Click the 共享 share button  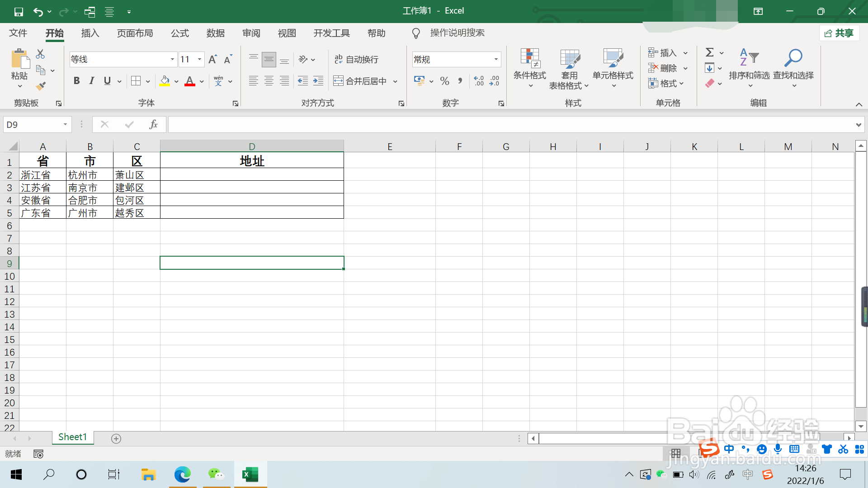(839, 33)
